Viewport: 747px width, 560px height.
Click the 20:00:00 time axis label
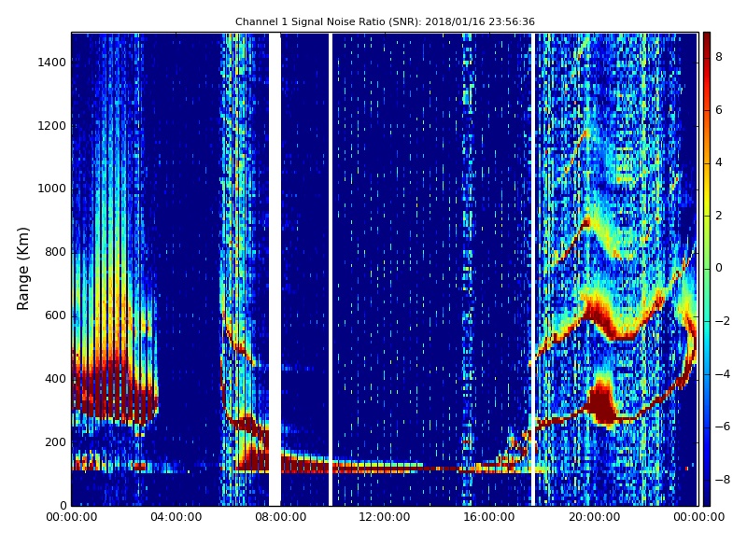click(594, 517)
